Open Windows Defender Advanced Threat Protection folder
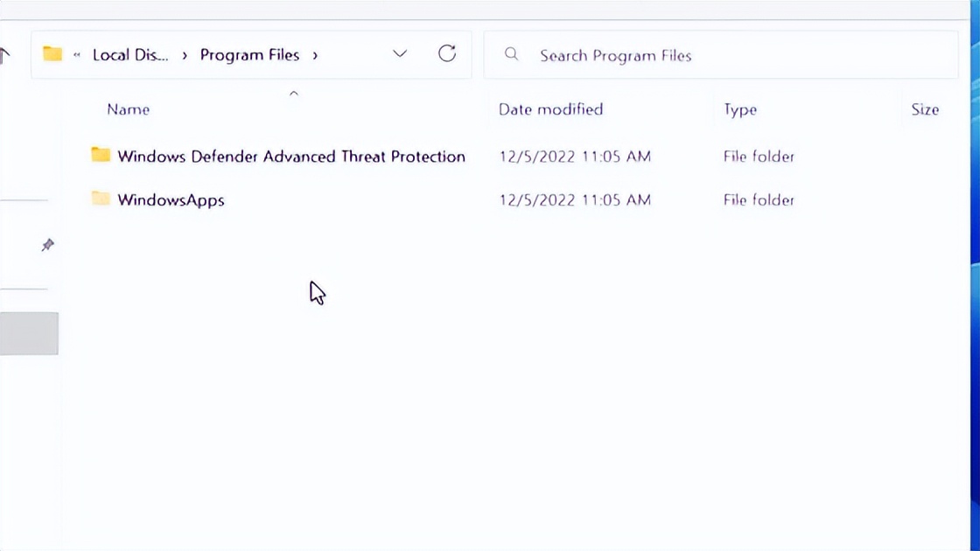 point(291,156)
